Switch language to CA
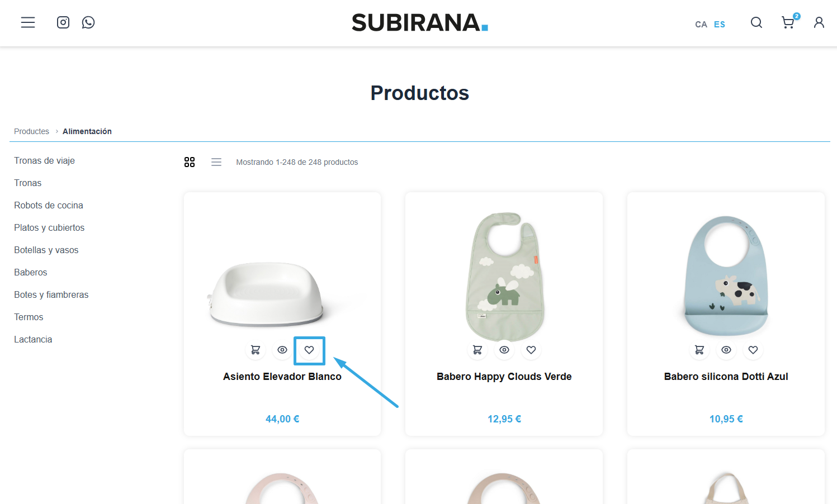This screenshot has height=504, width=837. tap(701, 24)
